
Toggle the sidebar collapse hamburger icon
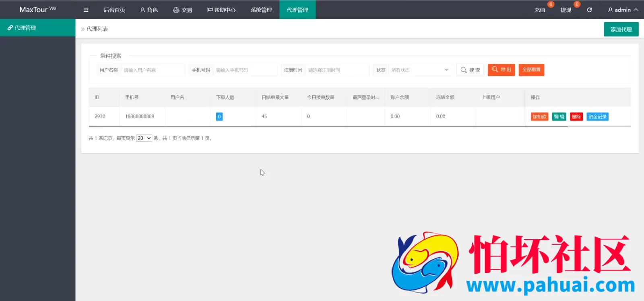point(86,10)
